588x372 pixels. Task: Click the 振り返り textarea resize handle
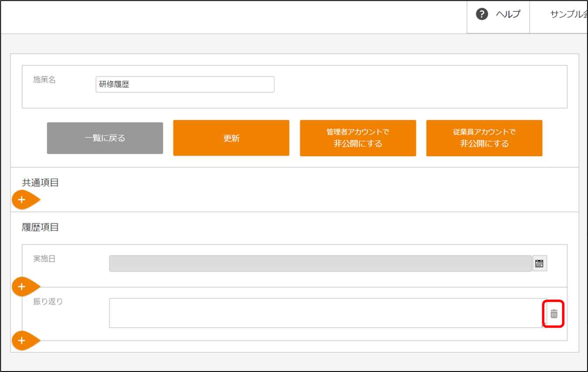point(544,325)
